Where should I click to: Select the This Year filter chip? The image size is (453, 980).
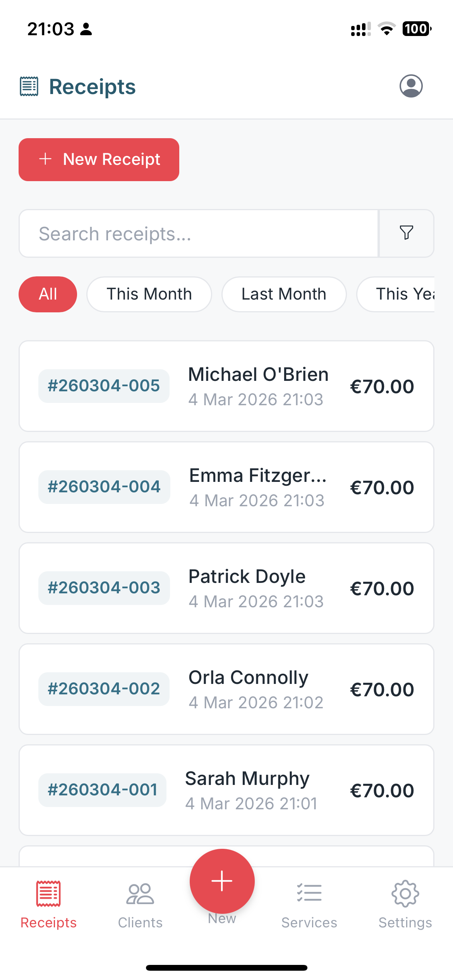coord(403,294)
